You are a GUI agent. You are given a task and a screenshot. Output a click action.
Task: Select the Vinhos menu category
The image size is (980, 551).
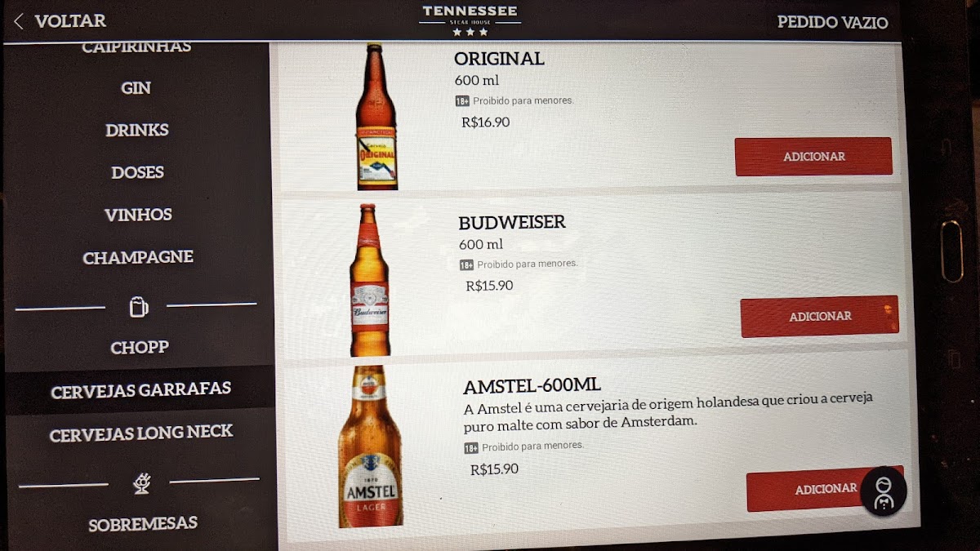coord(138,215)
